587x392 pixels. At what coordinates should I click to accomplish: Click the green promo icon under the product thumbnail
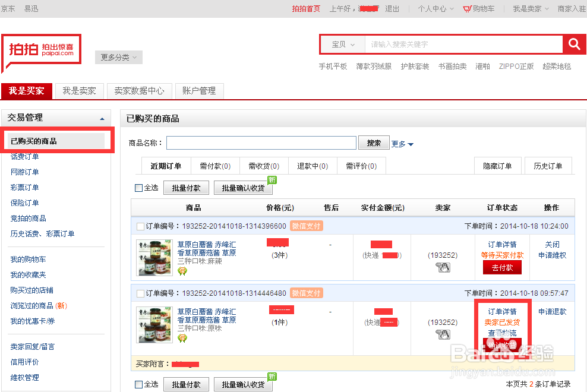pyautogui.click(x=182, y=270)
